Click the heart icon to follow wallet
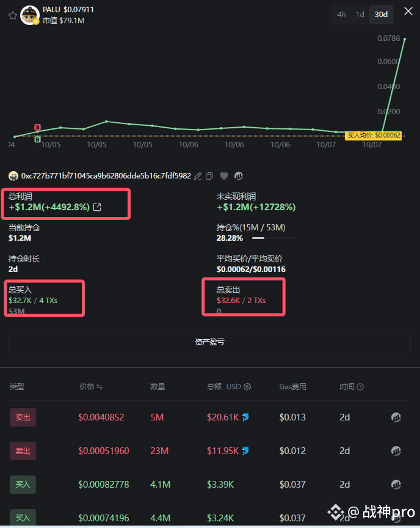The image size is (420, 528). (224, 176)
